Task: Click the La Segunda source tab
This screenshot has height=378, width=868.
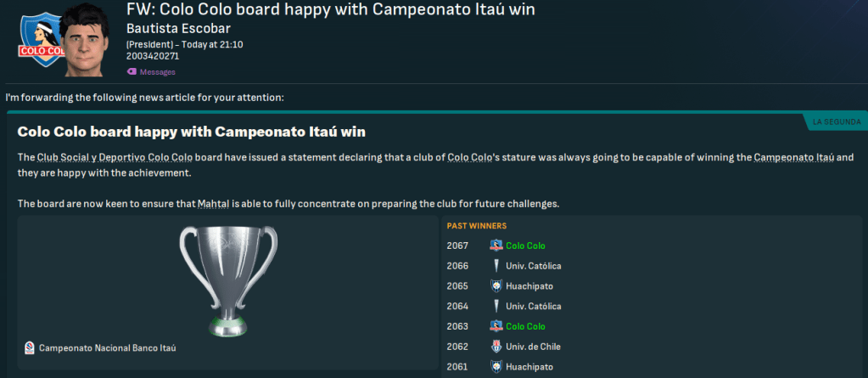Action: click(836, 122)
